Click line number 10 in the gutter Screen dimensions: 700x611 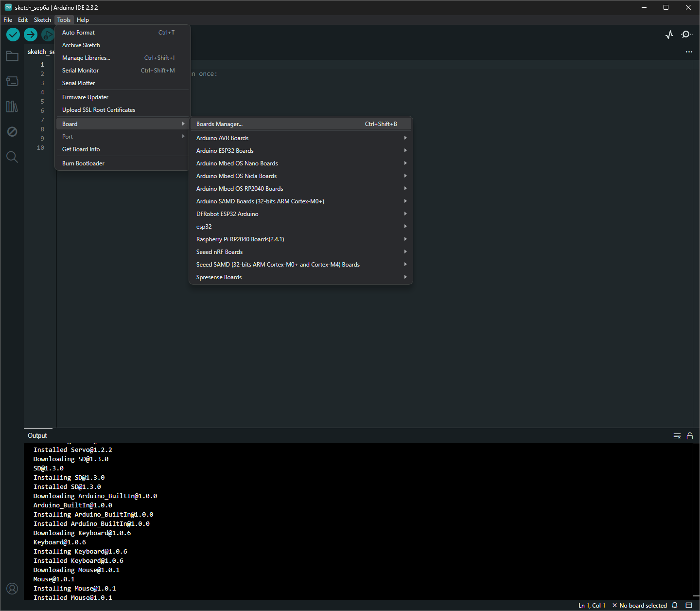40,148
